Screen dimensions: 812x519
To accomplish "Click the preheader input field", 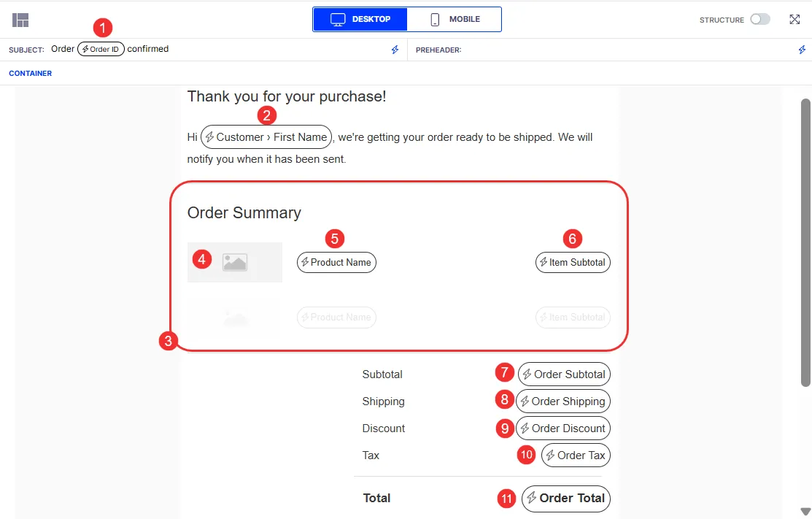I will point(627,50).
